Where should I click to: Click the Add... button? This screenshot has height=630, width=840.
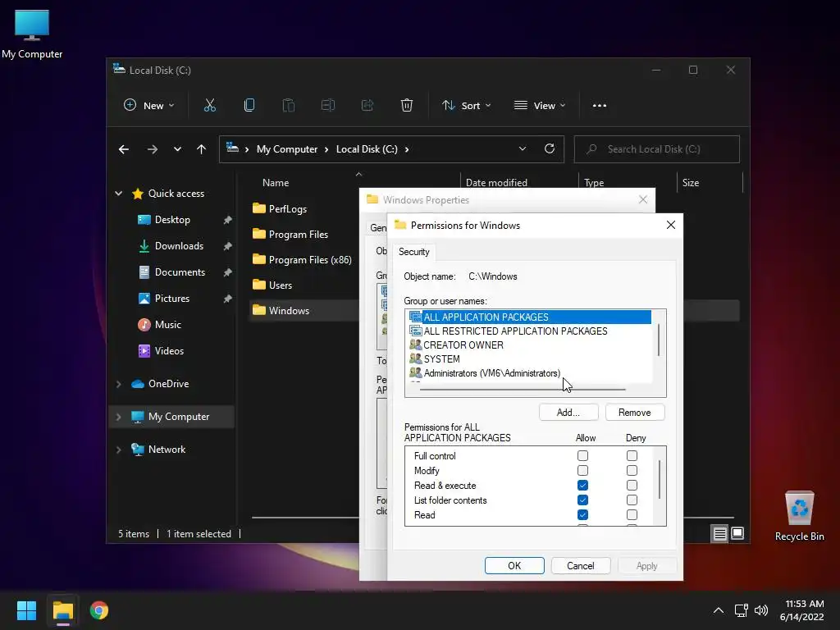tap(568, 413)
